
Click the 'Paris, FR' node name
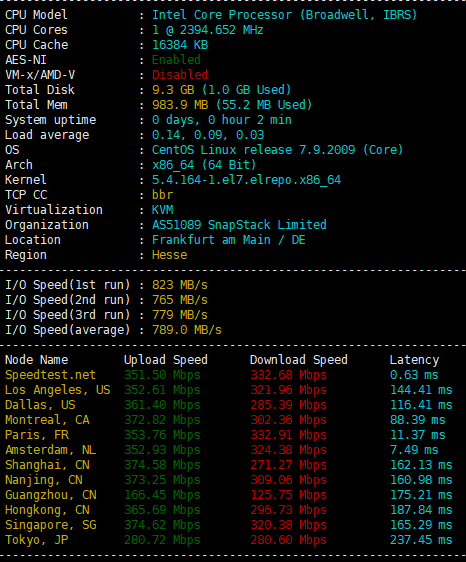tap(37, 435)
